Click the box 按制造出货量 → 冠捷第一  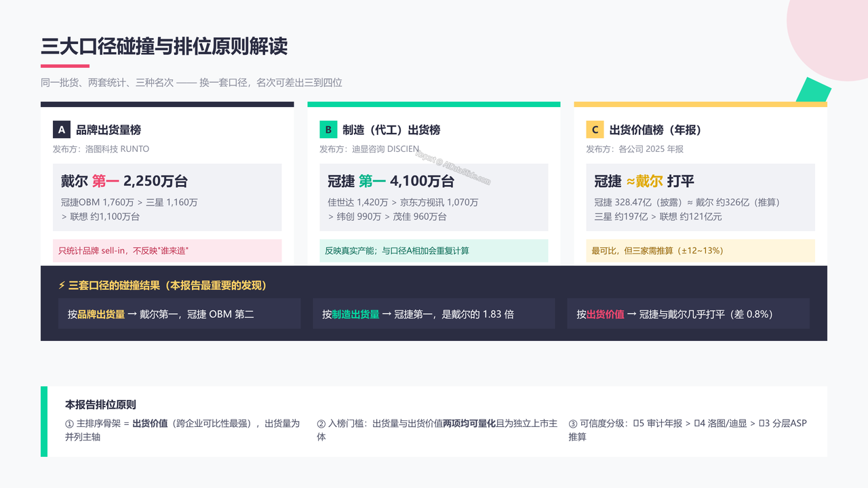pyautogui.click(x=434, y=314)
